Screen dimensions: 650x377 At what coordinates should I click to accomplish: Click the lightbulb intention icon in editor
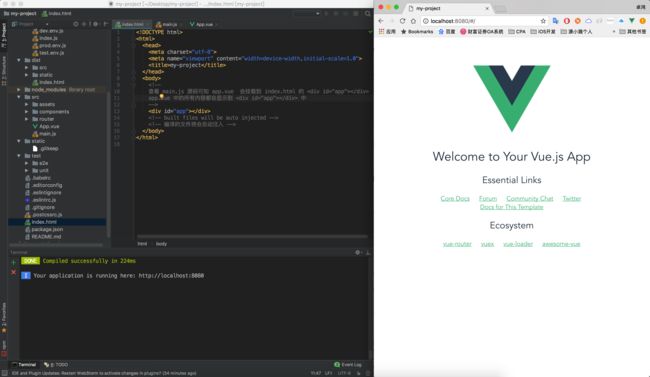coord(162,97)
